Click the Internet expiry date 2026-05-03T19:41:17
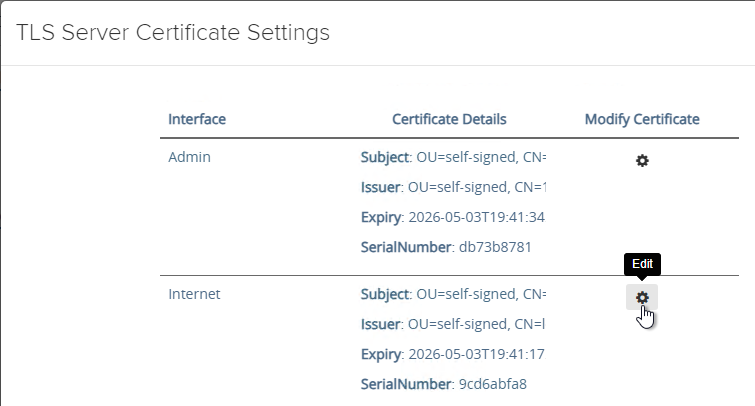Viewport: 755px width, 406px height. (x=477, y=354)
